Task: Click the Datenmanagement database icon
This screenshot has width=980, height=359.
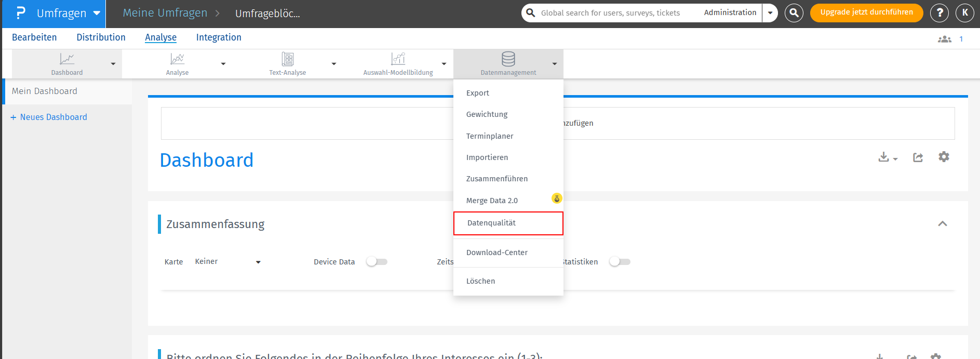Action: pyautogui.click(x=508, y=59)
